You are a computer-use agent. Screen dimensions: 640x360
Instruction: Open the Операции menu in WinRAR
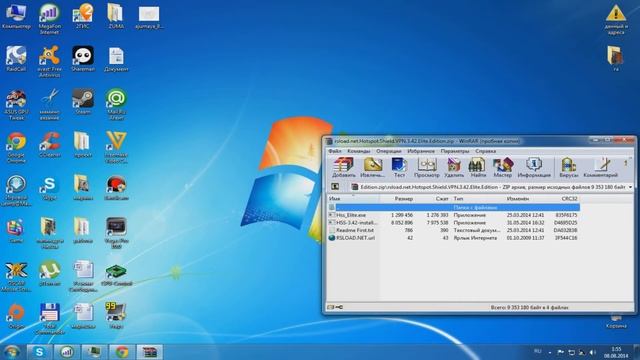click(389, 151)
